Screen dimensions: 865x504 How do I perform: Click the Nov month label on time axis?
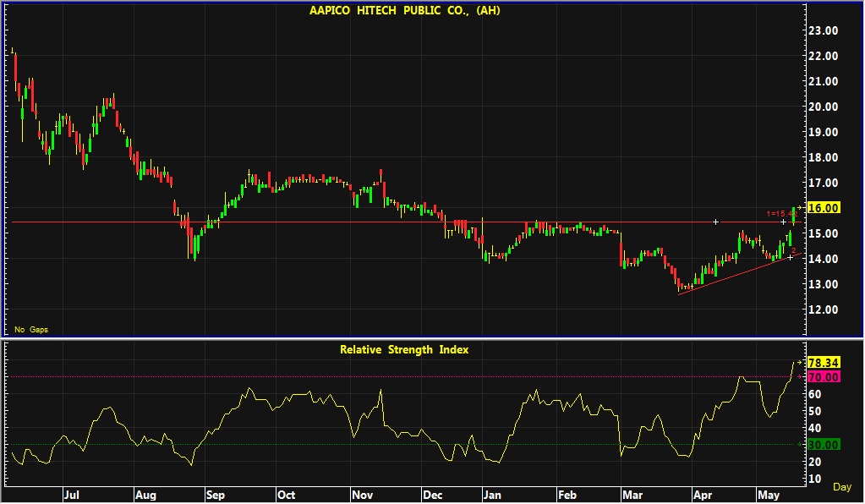[x=362, y=495]
